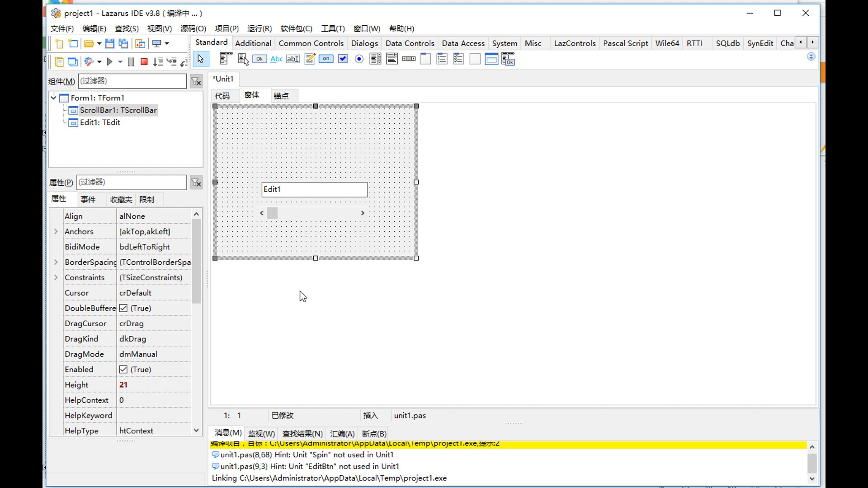Viewport: 868px width, 488px height.
Task: Switch to the Additional palette tab
Action: click(x=253, y=43)
